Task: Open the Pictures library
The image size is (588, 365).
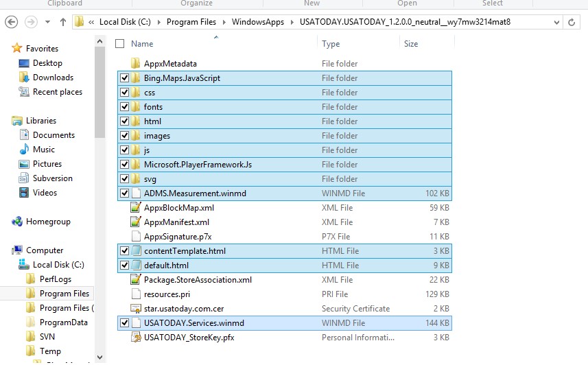Action: [x=47, y=164]
